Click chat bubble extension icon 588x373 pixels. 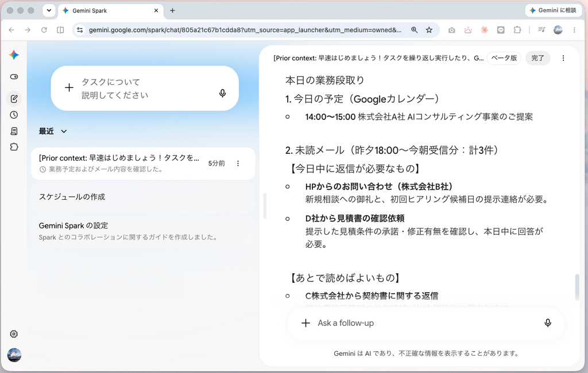pyautogui.click(x=501, y=30)
